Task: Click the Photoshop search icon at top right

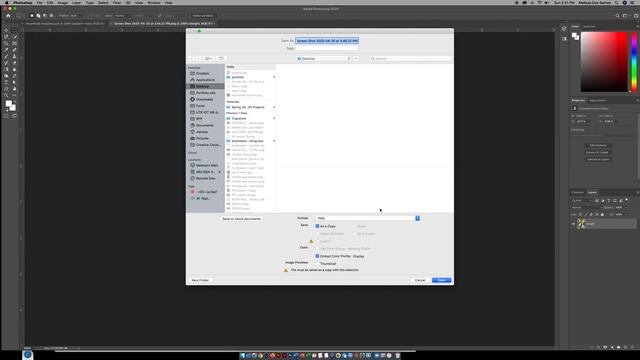Action: coord(617,16)
